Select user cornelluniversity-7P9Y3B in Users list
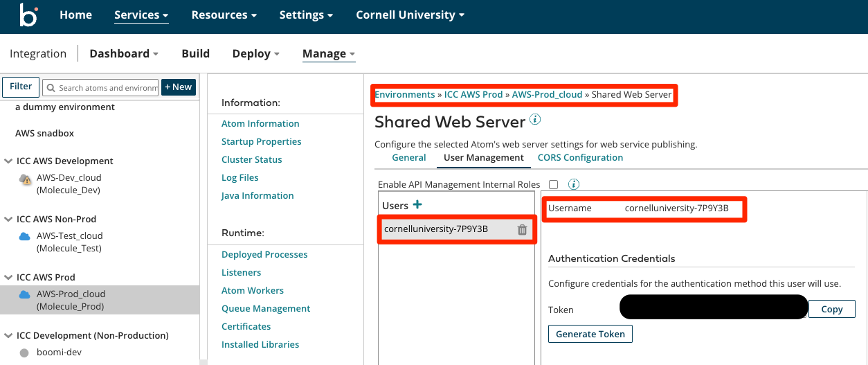 [456, 229]
